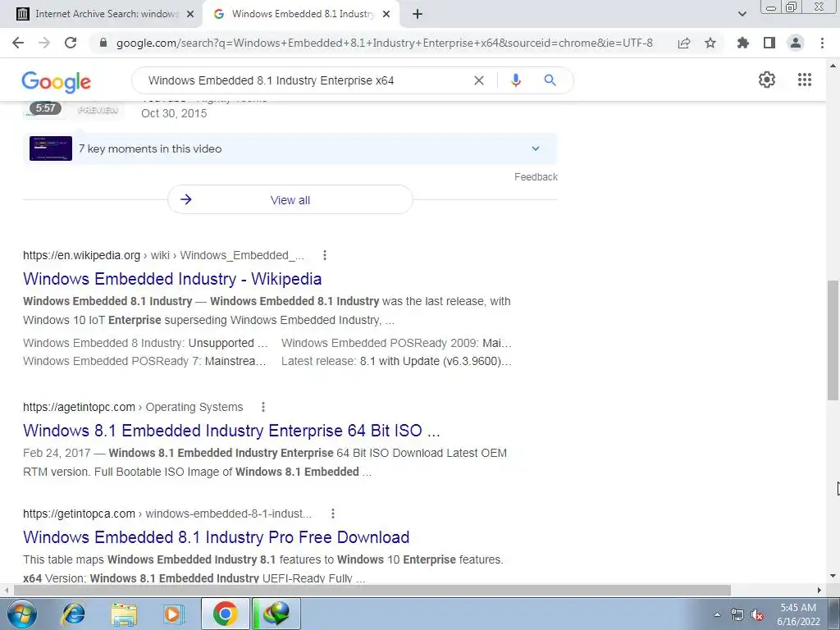Screen dimensions: 840x630
Task: Close the Windows Embedded 8.1 tab
Action: [386, 15]
